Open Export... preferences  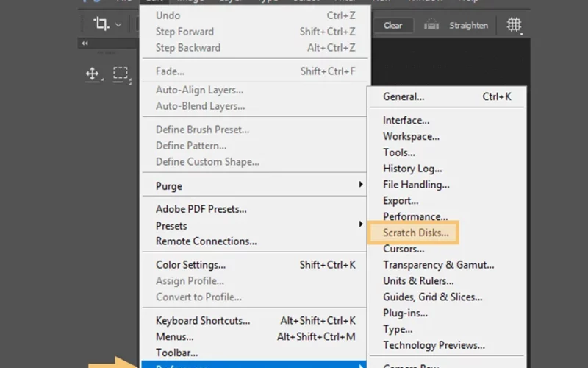pyautogui.click(x=447, y=201)
